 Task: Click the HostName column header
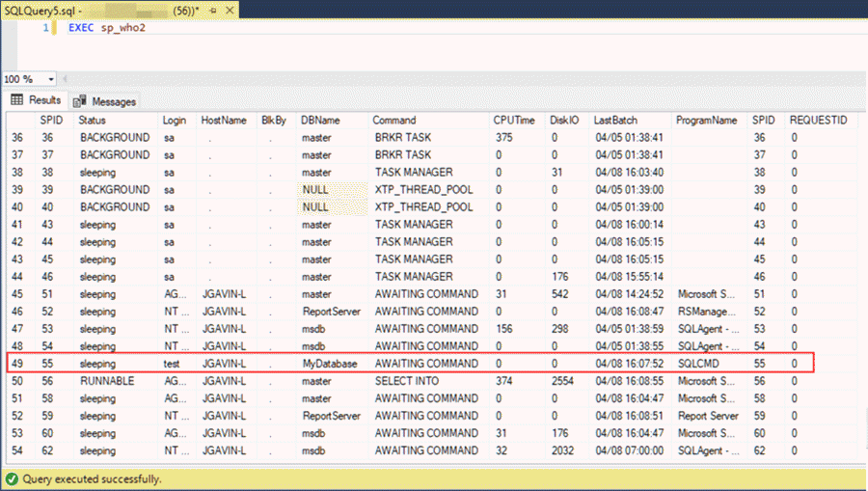226,121
